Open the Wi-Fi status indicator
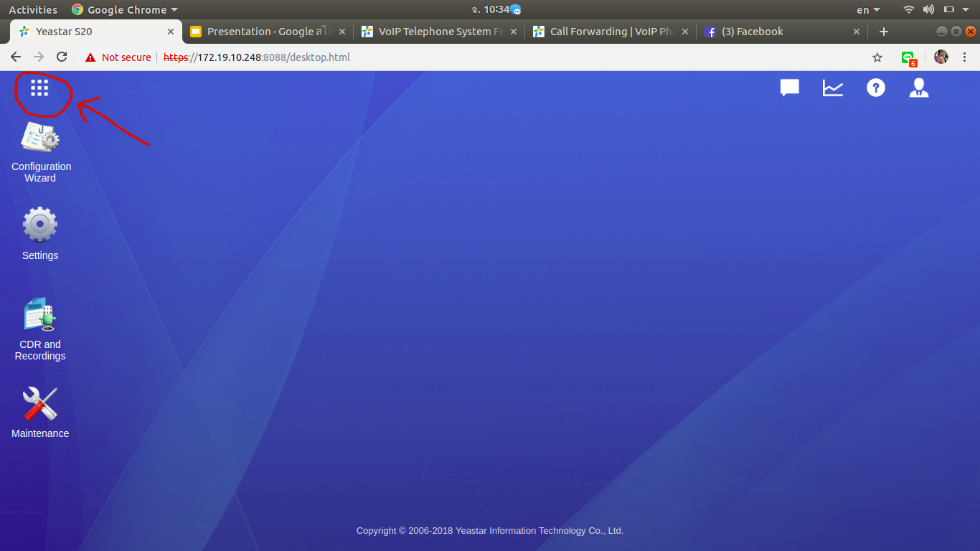Screen dimensions: 980x551 click(909, 10)
